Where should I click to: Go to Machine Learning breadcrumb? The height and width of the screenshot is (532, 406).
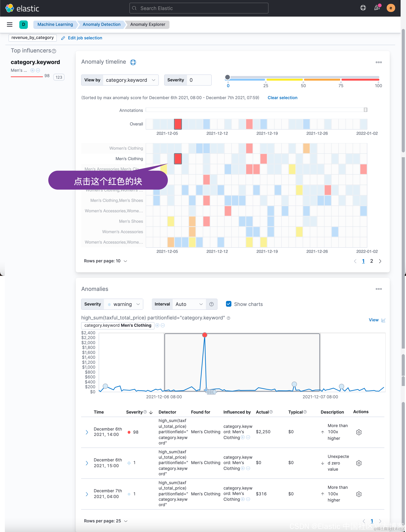55,24
